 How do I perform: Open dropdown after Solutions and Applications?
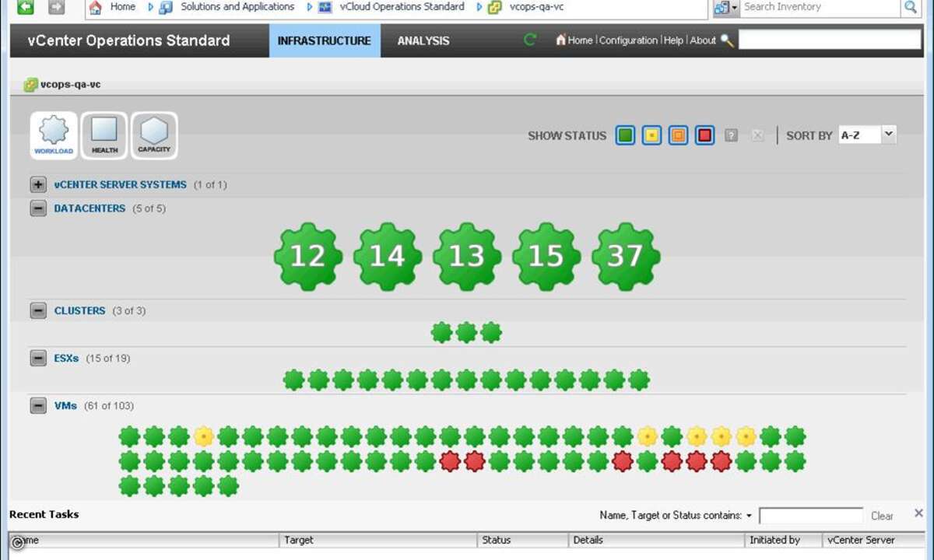point(310,7)
